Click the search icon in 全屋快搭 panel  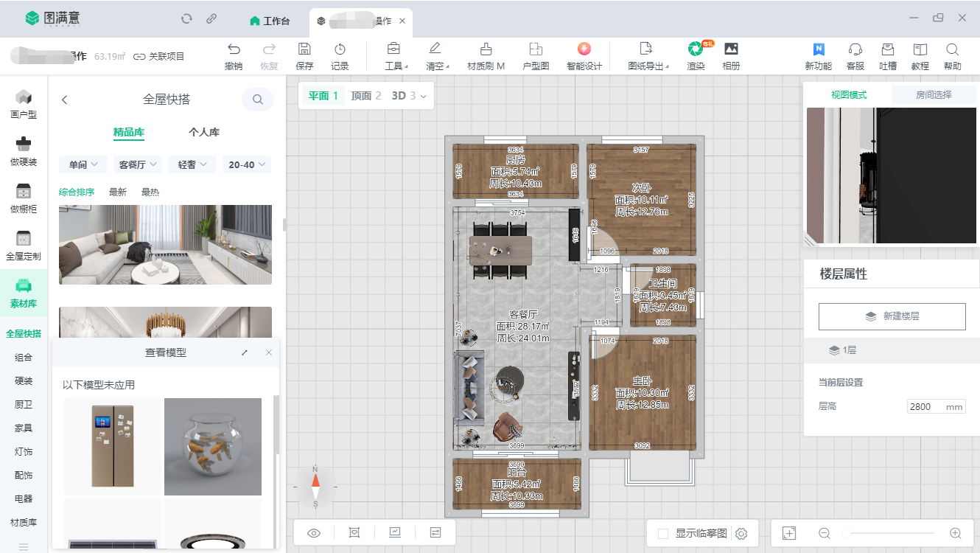pyautogui.click(x=258, y=100)
